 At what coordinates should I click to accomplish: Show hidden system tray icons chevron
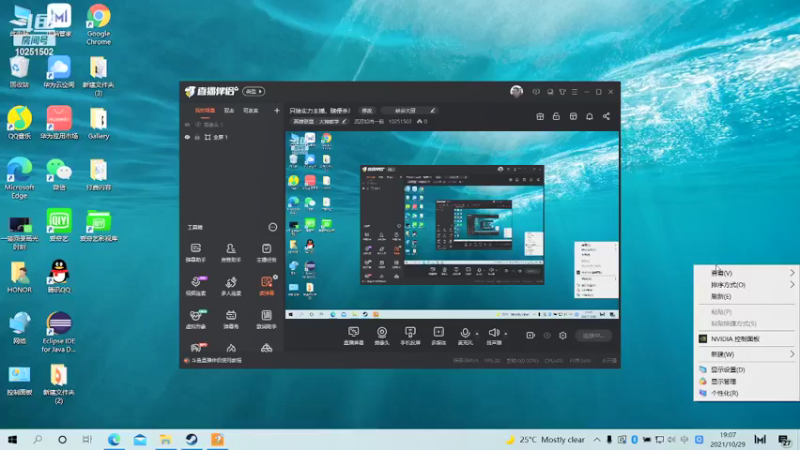596,439
